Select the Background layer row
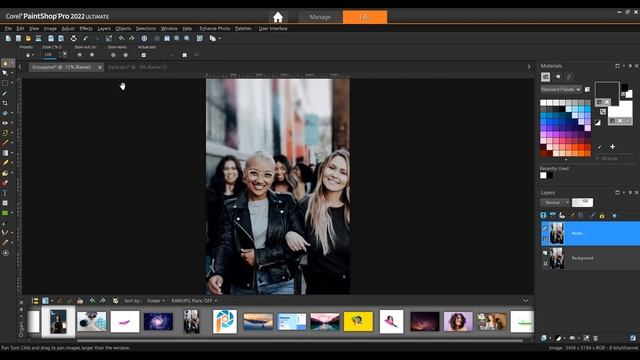Image resolution: width=640 pixels, height=360 pixels. [590, 258]
